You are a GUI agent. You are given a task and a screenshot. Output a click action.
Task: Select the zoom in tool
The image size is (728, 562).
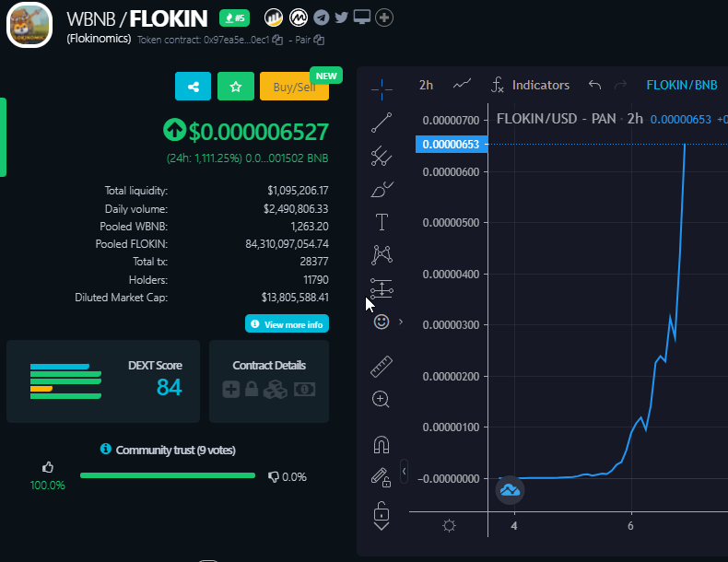pos(381,399)
